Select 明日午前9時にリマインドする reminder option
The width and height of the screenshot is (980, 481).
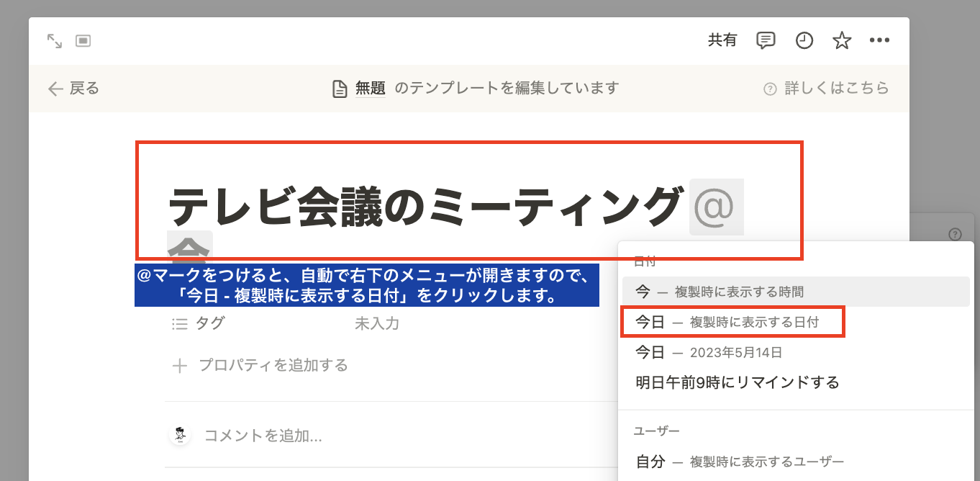(x=738, y=382)
